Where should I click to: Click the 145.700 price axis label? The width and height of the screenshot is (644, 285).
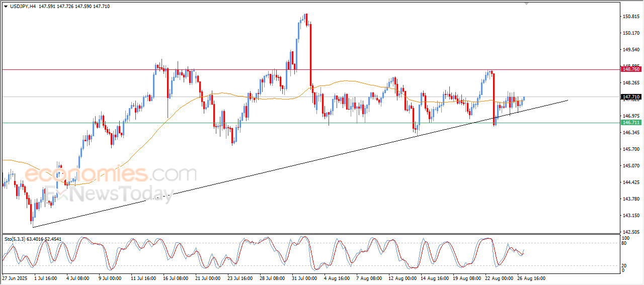631,149
